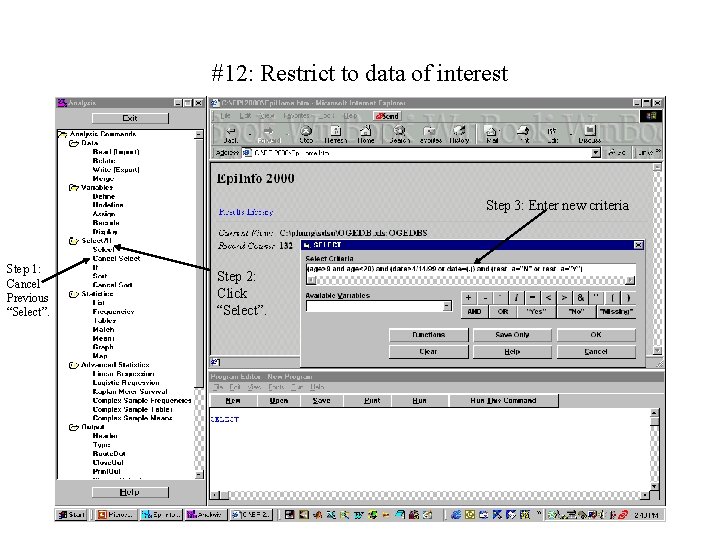Click inside the Select Criteria text field

coord(471,269)
